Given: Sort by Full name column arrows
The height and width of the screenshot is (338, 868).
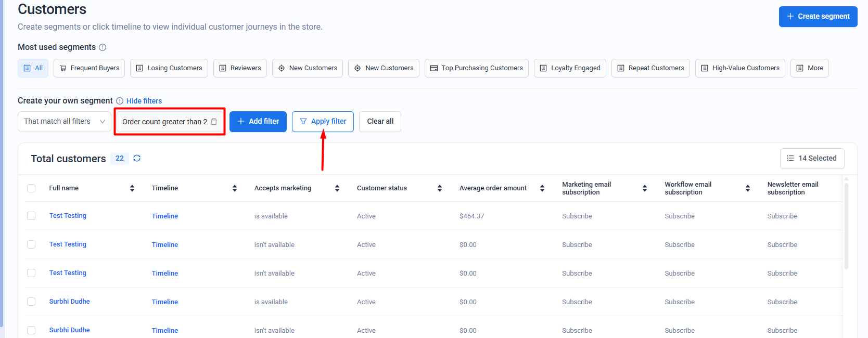Looking at the screenshot, I should [132, 188].
